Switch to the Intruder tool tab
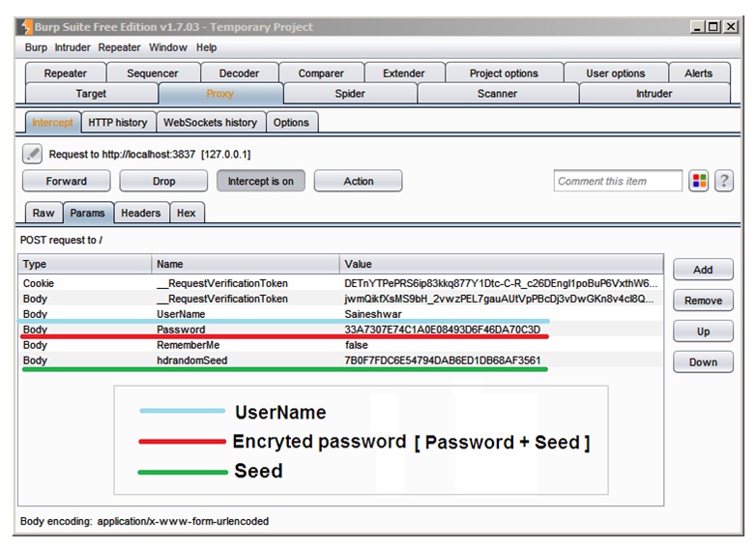 coord(654,94)
